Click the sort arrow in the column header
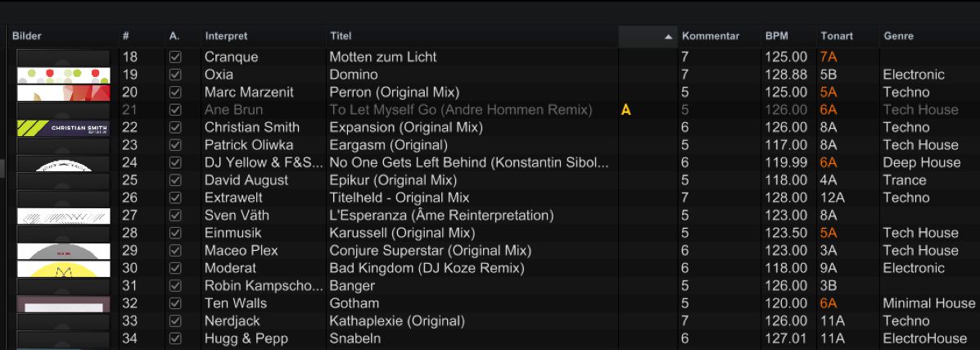Image resolution: width=980 pixels, height=350 pixels. click(668, 37)
